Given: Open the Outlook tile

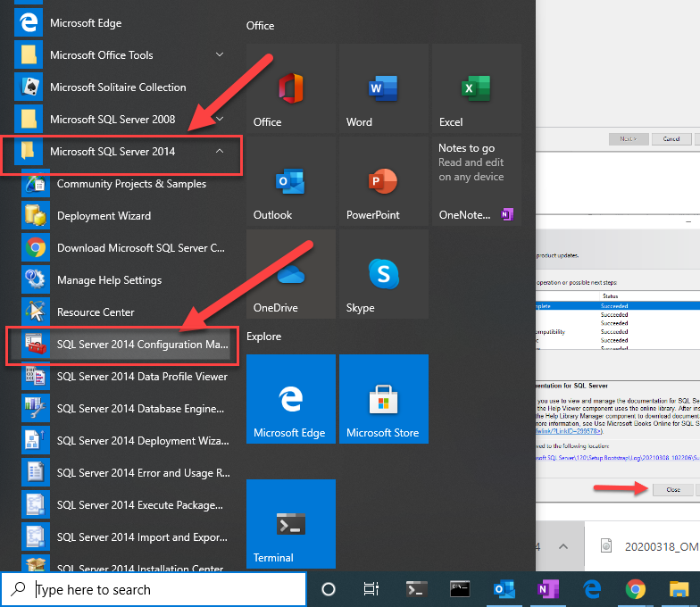Looking at the screenshot, I should 291,181.
